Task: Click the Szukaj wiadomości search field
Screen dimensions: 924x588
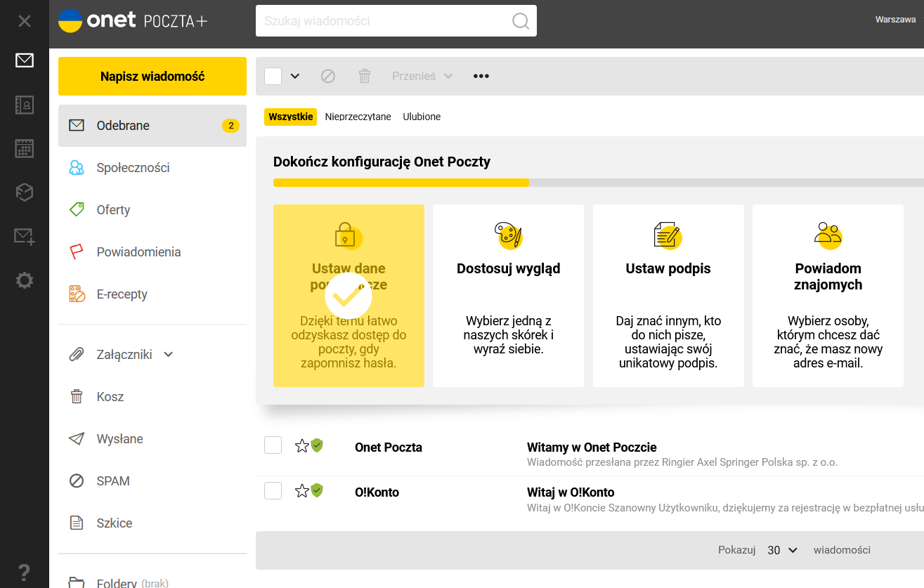Action: point(396,21)
